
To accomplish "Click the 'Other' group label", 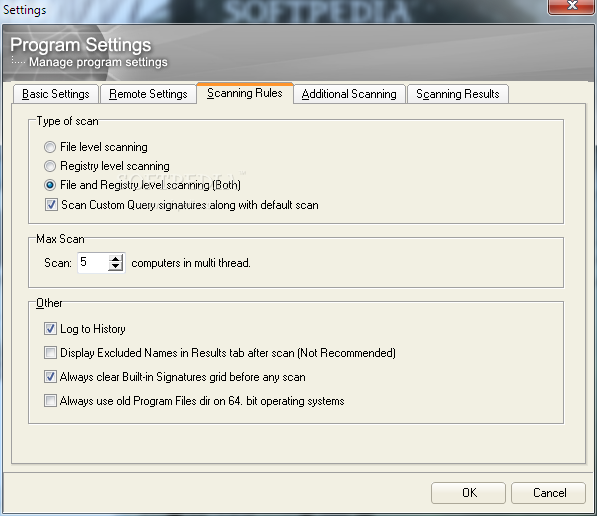I will pos(49,303).
